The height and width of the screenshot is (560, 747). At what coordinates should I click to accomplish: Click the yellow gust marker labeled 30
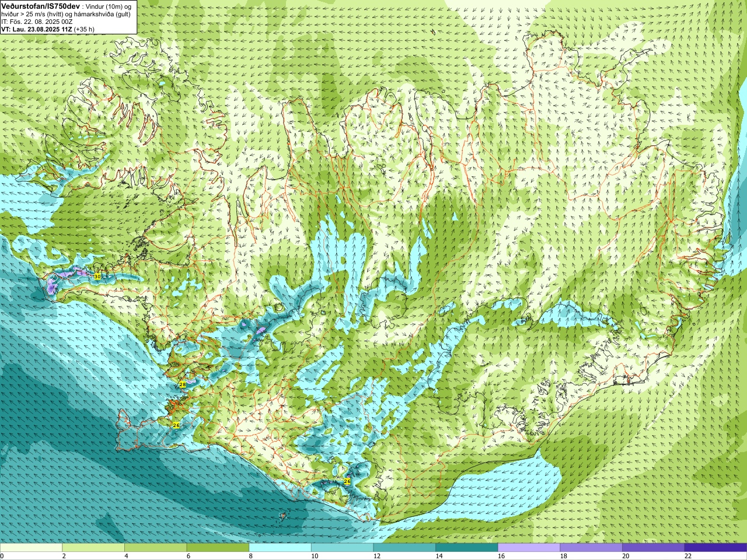pyautogui.click(x=97, y=276)
